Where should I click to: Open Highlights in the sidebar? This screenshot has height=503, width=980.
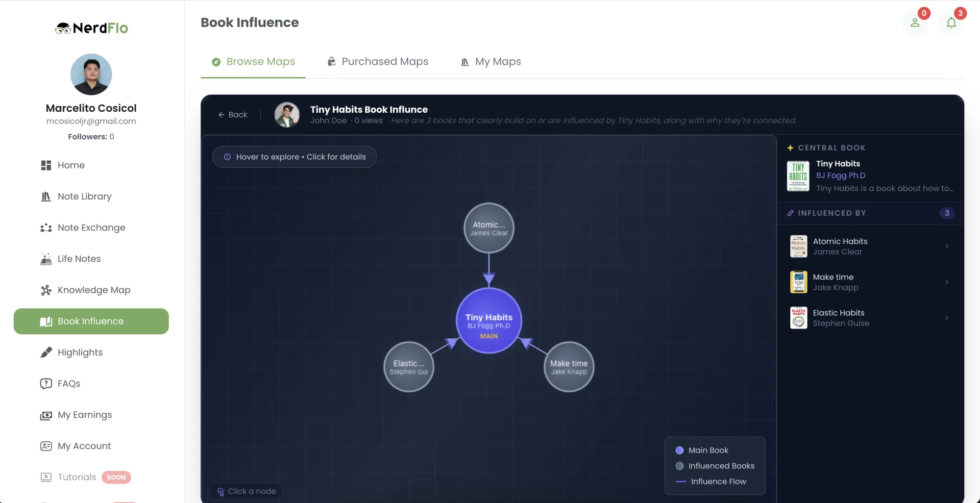[x=91, y=352]
